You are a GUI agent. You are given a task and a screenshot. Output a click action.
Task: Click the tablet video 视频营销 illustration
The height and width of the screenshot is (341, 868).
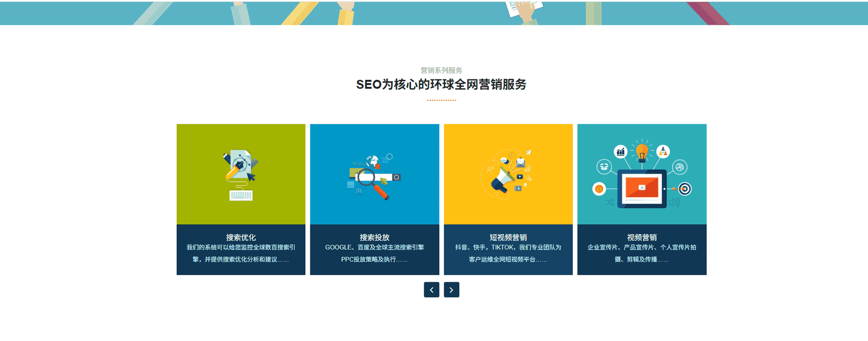coord(642,175)
